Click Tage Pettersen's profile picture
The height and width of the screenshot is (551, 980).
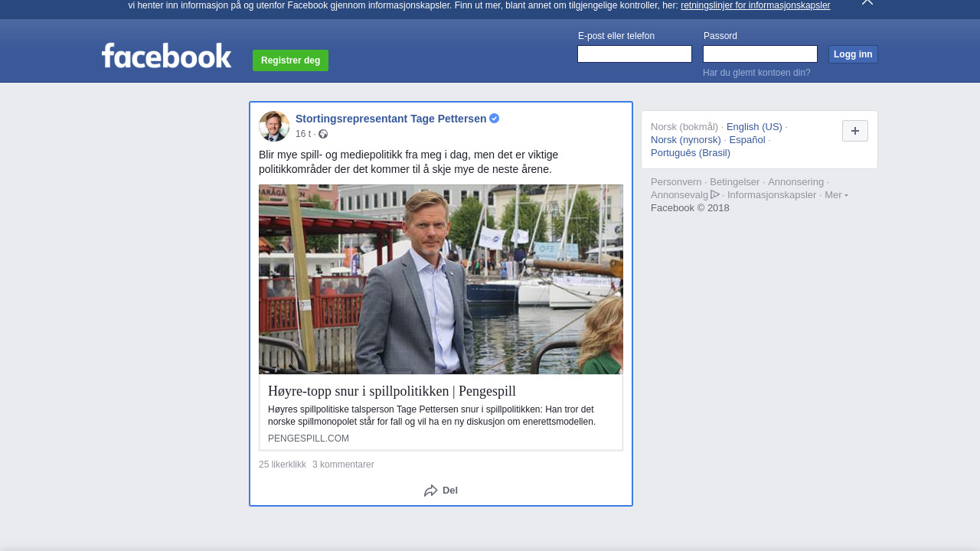pyautogui.click(x=274, y=126)
